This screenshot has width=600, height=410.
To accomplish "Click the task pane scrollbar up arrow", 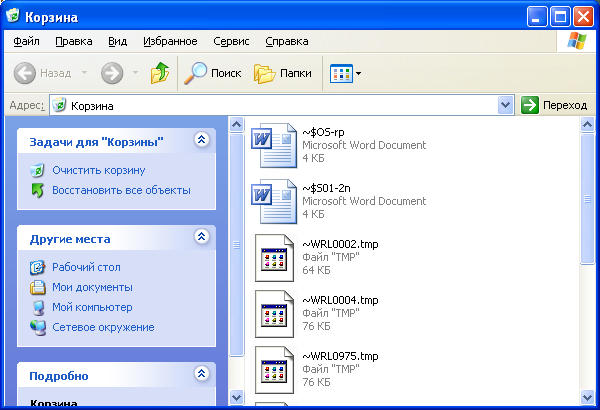I will [x=236, y=124].
